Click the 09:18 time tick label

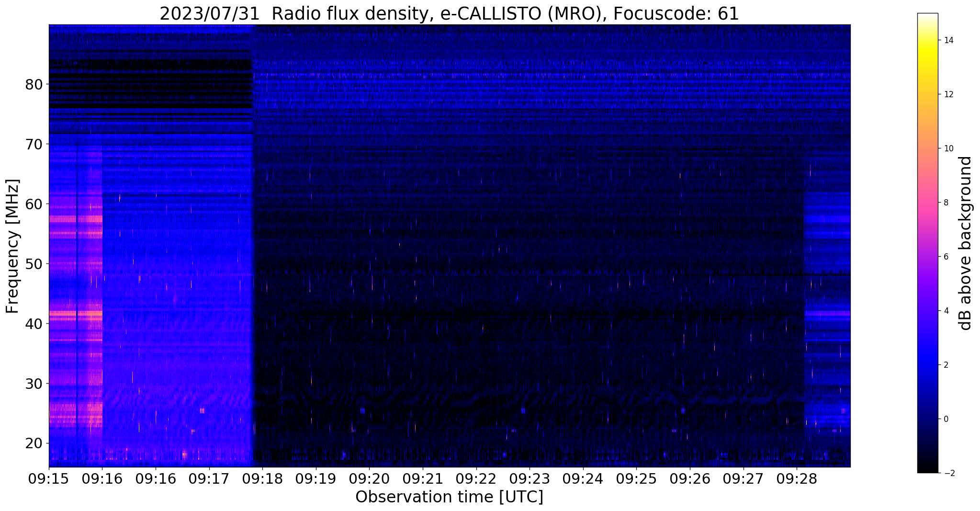click(262, 478)
